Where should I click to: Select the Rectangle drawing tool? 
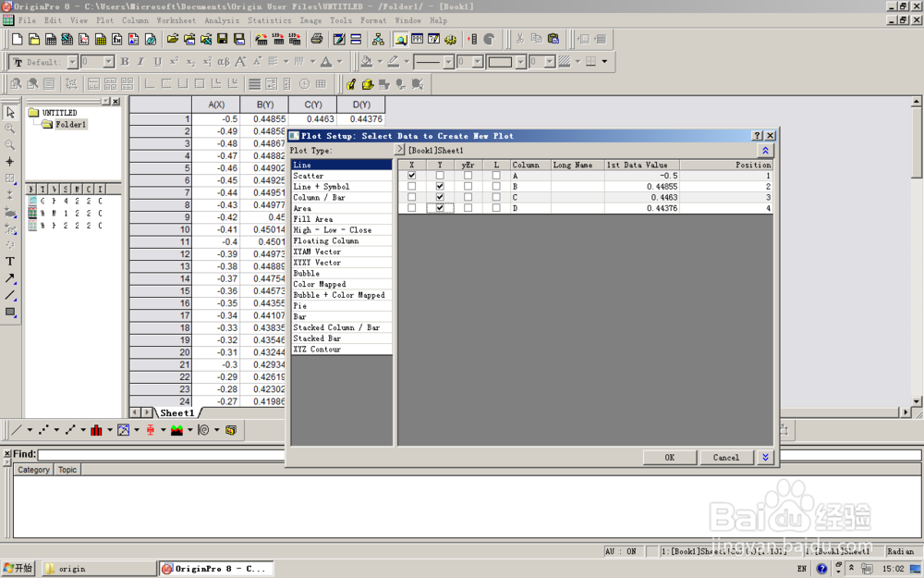[x=10, y=312]
